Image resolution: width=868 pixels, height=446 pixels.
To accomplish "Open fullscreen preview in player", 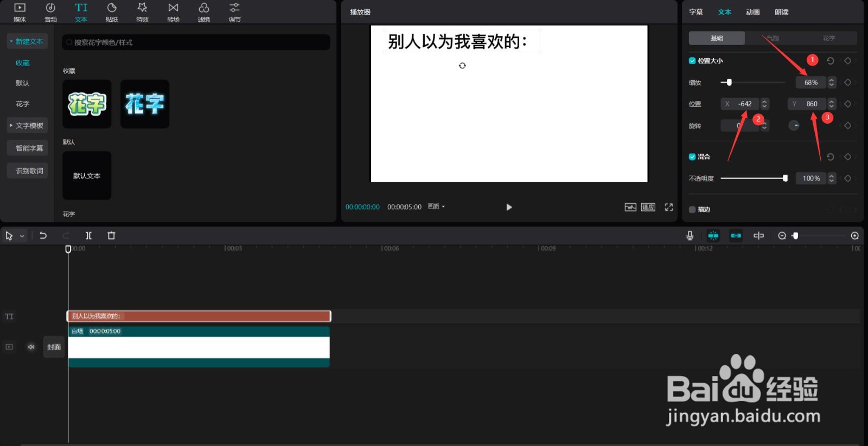I will point(668,207).
